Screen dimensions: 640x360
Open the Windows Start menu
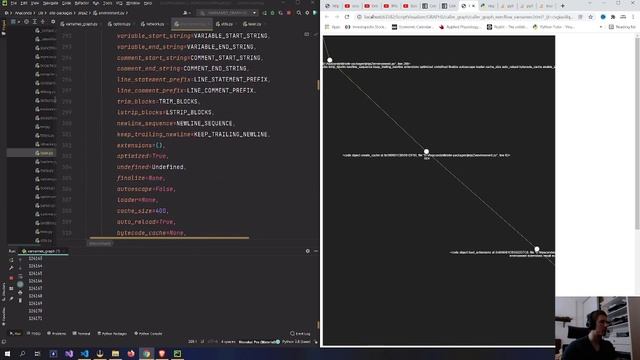click(x=7, y=353)
